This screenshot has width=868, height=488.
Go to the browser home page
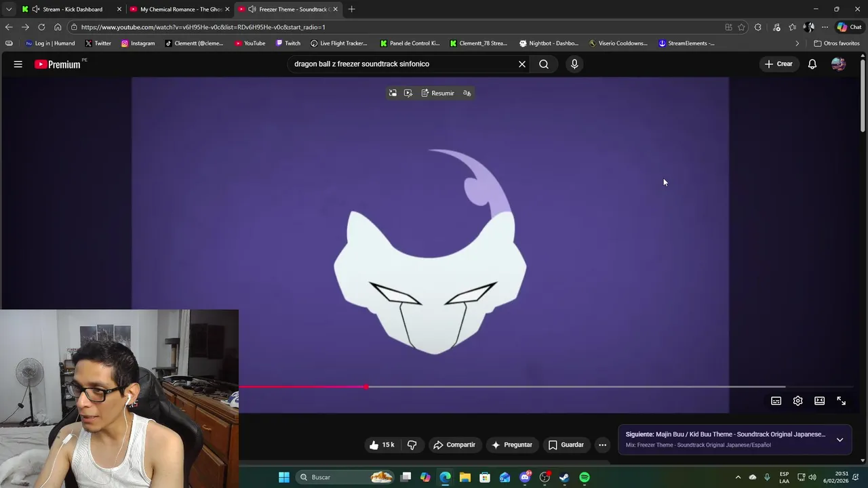click(x=58, y=27)
